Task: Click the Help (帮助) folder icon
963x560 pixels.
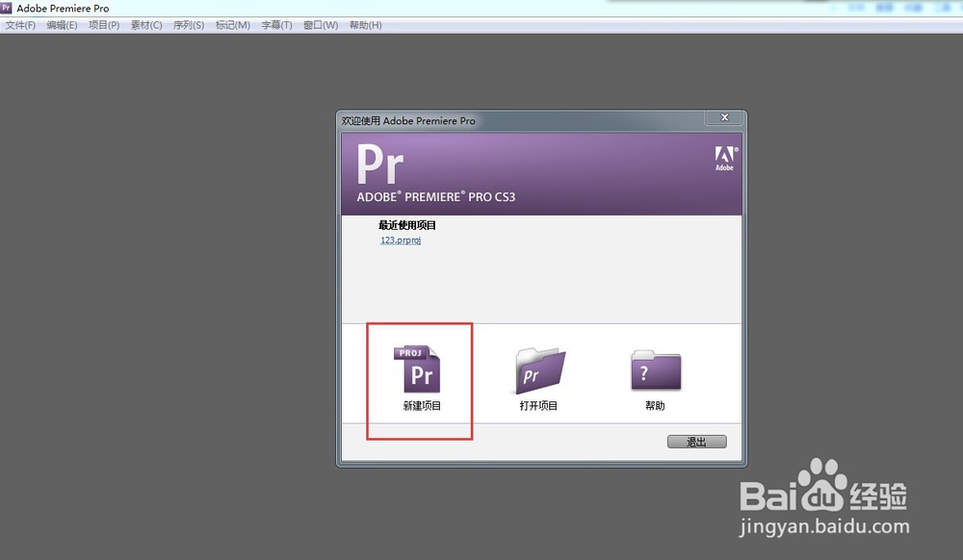Action: pyautogui.click(x=656, y=369)
